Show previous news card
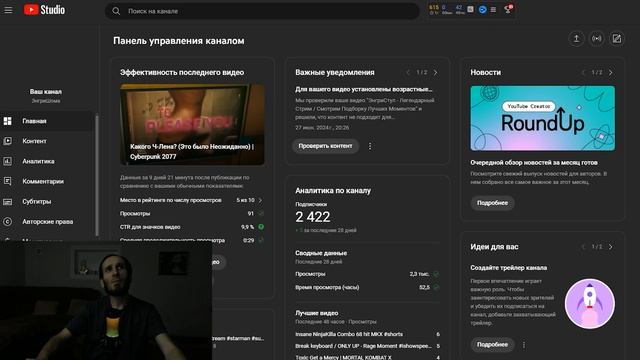This screenshot has height=360, width=640. 583,73
